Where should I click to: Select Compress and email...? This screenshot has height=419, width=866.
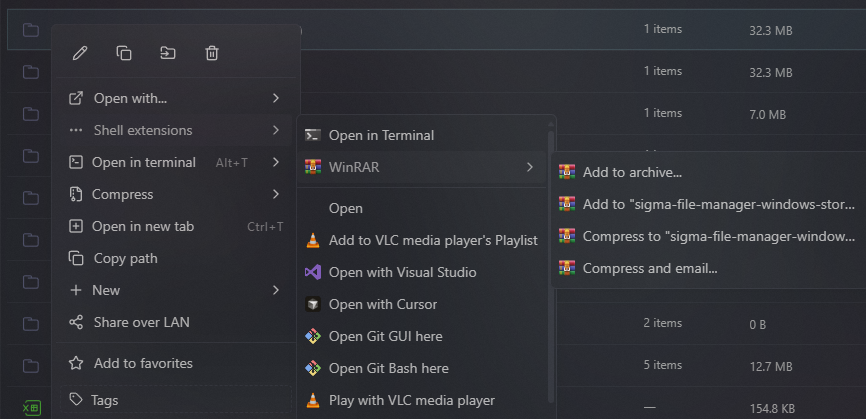710,268
